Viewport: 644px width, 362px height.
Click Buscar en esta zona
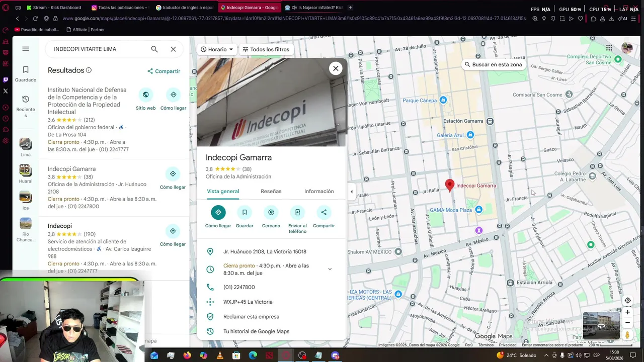[493, 65]
